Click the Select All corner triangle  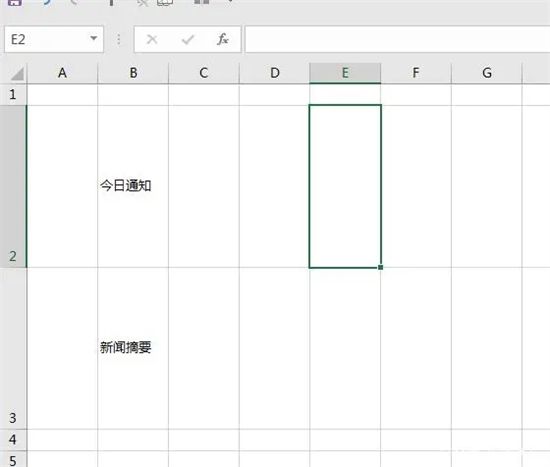pyautogui.click(x=17, y=74)
